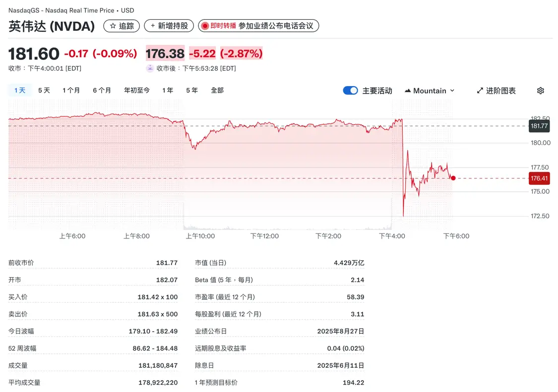Click the moon icon next to 收市後

[x=150, y=68]
